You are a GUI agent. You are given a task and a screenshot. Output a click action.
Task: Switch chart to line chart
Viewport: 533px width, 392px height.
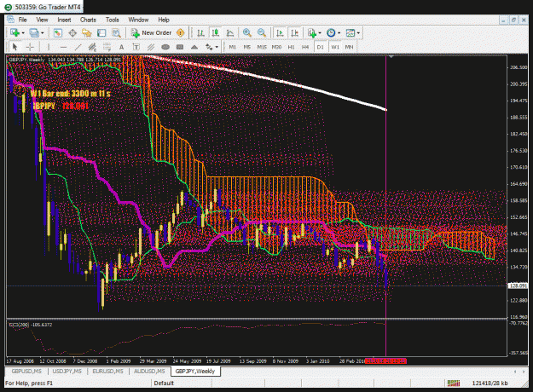tap(230, 33)
